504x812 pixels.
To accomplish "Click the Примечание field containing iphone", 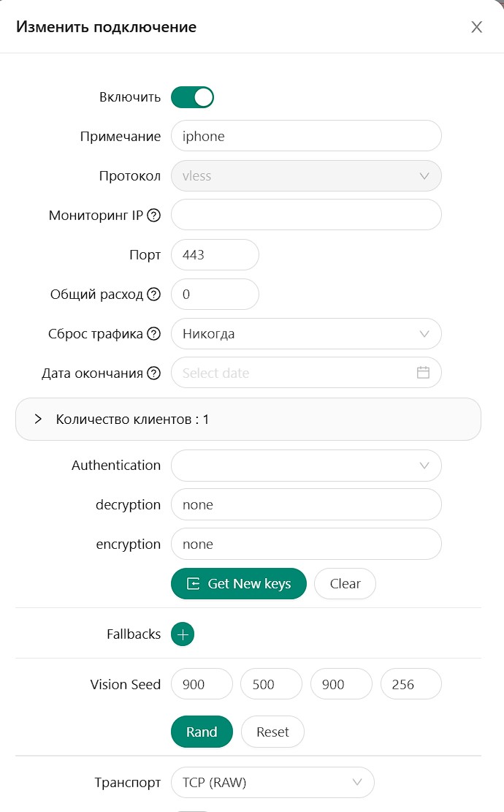I will (306, 135).
